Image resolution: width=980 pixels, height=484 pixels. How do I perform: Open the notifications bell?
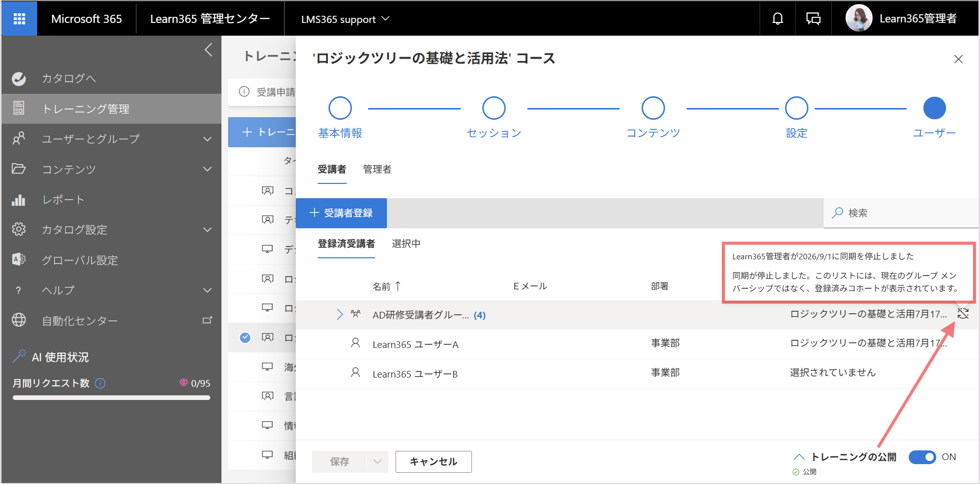pos(777,19)
